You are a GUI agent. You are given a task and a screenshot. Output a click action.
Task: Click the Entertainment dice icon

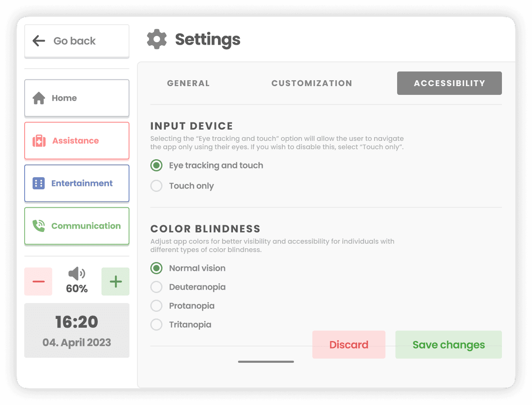38,183
